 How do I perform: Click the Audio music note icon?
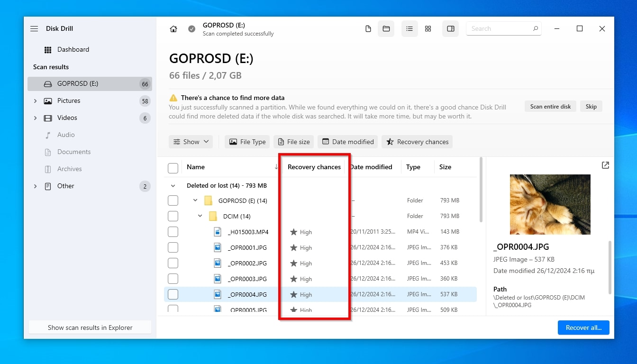(x=48, y=135)
